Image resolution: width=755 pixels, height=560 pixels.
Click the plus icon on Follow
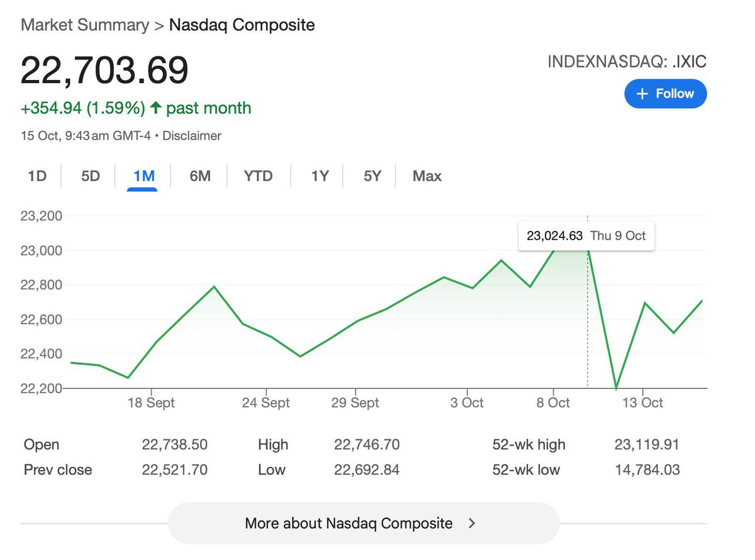click(x=642, y=94)
